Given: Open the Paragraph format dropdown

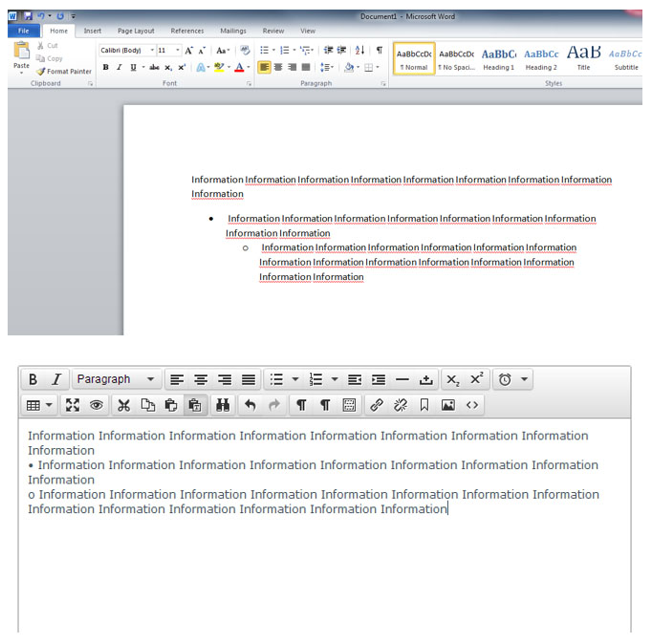Looking at the screenshot, I should pyautogui.click(x=116, y=379).
